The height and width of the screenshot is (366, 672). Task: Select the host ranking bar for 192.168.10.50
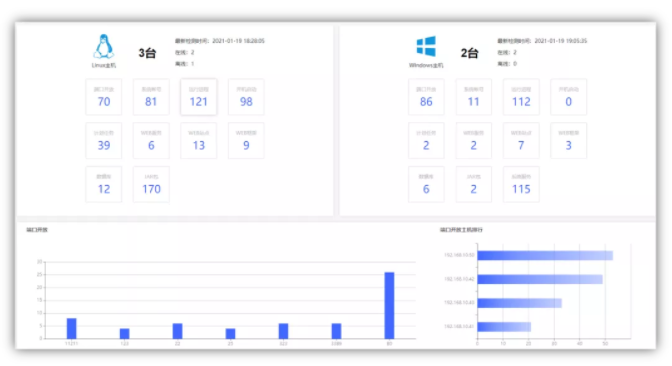click(x=545, y=255)
